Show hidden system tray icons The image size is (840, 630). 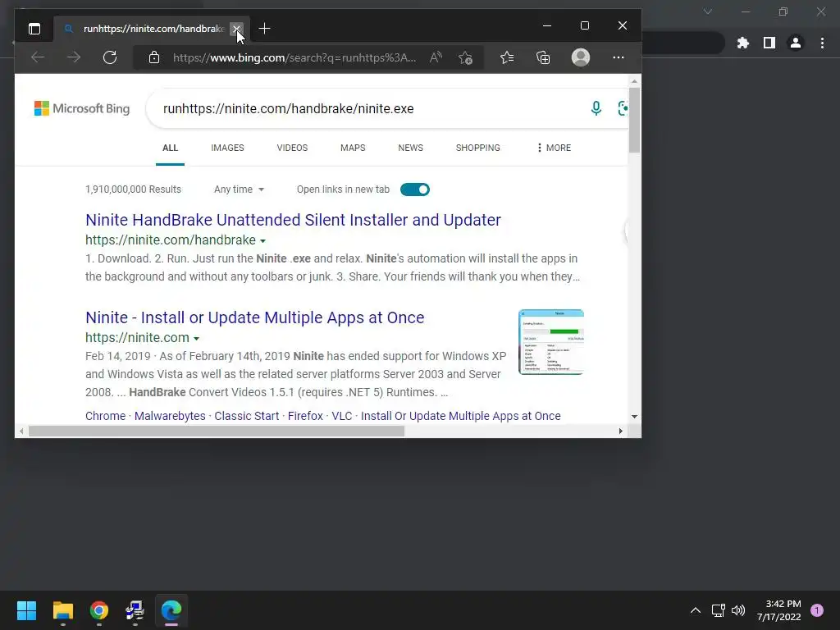(696, 610)
